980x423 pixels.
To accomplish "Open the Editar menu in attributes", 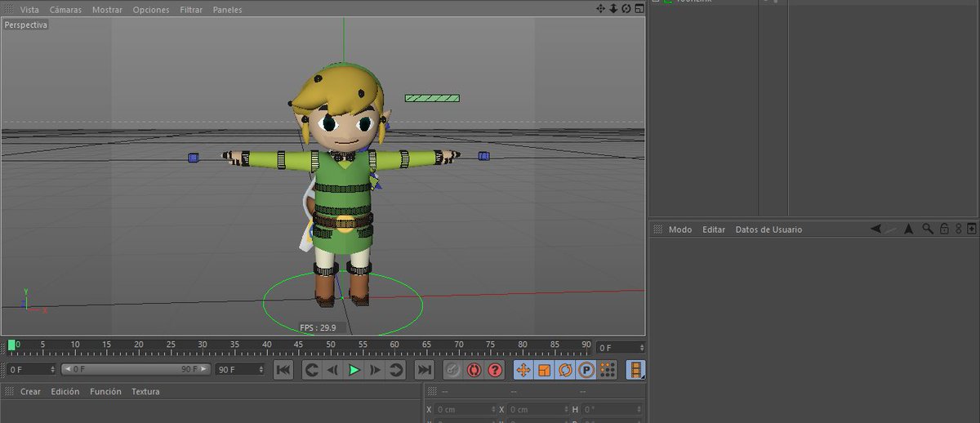I will coord(714,229).
